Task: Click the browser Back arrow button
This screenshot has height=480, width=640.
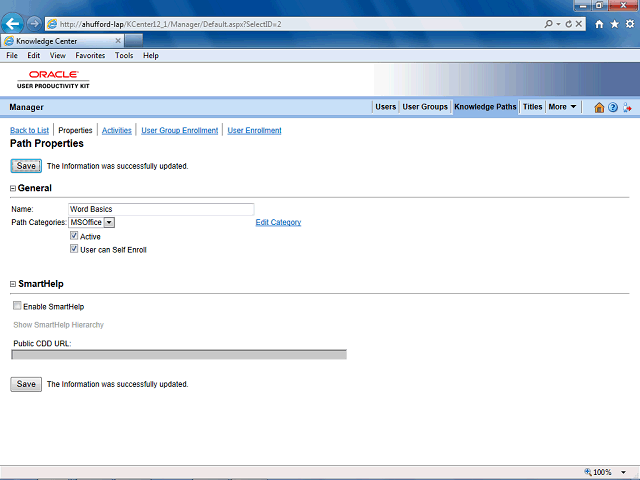Action: 12,24
